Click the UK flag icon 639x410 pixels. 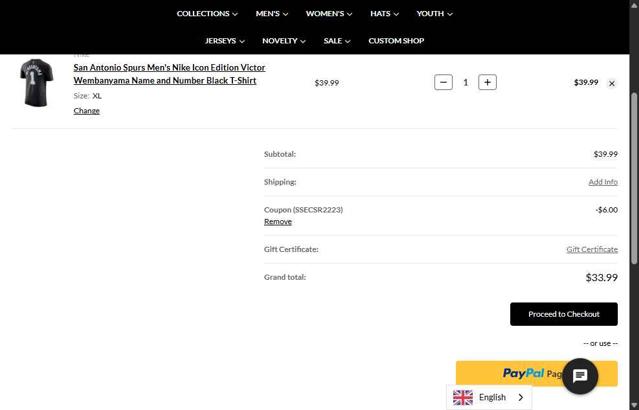pyautogui.click(x=463, y=397)
